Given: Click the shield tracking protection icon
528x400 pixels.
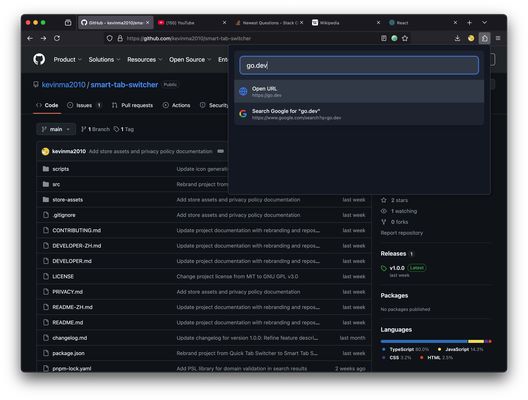Looking at the screenshot, I should (109, 38).
